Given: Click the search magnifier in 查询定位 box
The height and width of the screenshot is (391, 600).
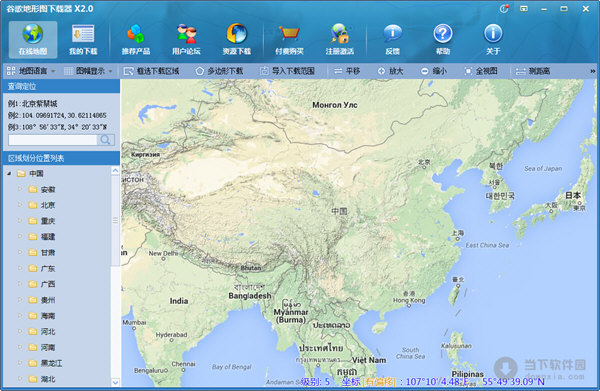Looking at the screenshot, I should 106,140.
